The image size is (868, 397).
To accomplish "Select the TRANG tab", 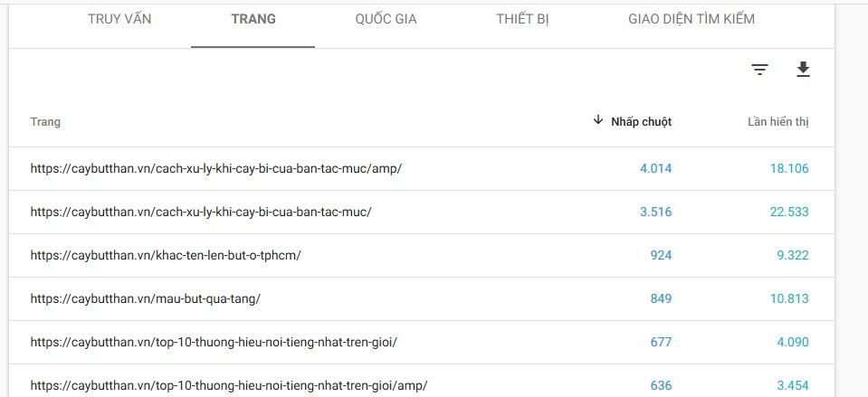I will pyautogui.click(x=253, y=19).
